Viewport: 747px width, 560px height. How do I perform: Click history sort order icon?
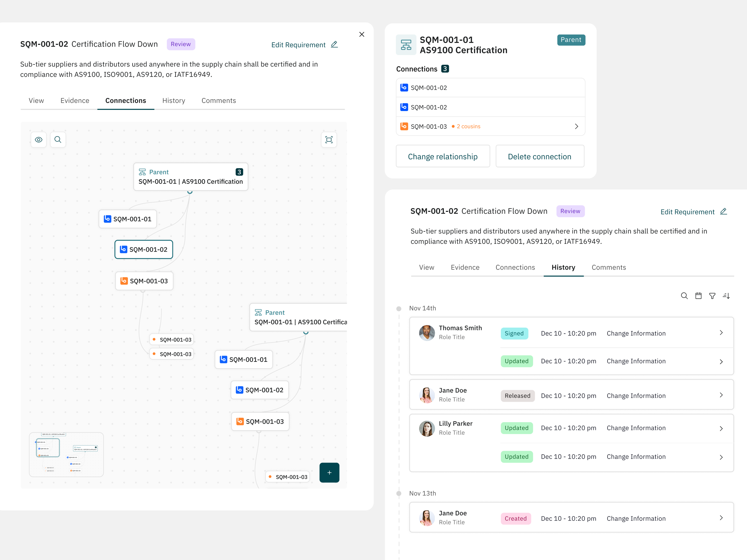(726, 296)
